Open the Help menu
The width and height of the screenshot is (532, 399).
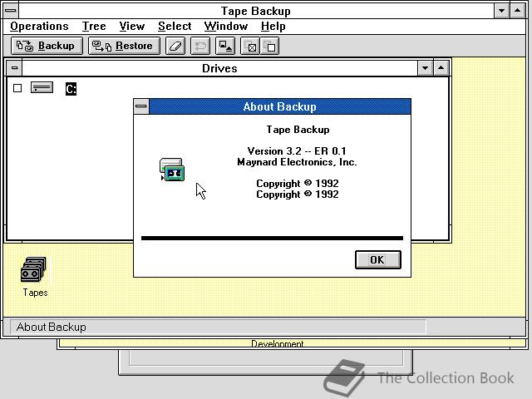click(273, 26)
